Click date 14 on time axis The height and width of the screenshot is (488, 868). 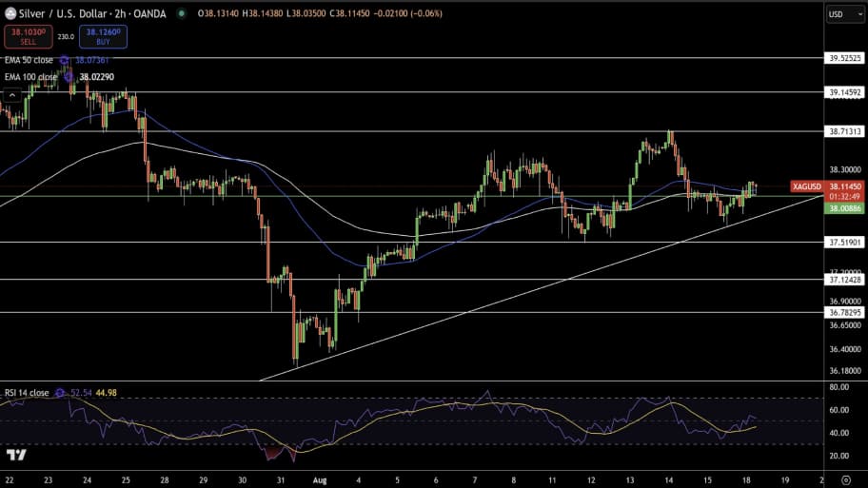click(669, 479)
